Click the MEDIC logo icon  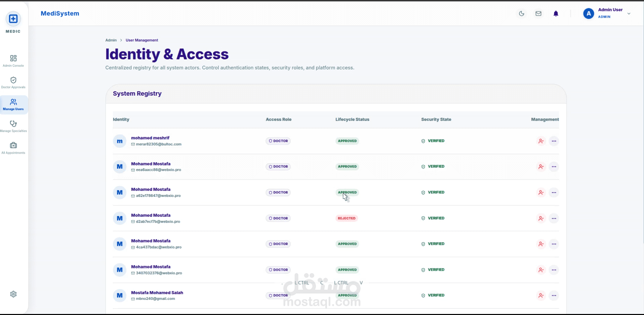[13, 19]
